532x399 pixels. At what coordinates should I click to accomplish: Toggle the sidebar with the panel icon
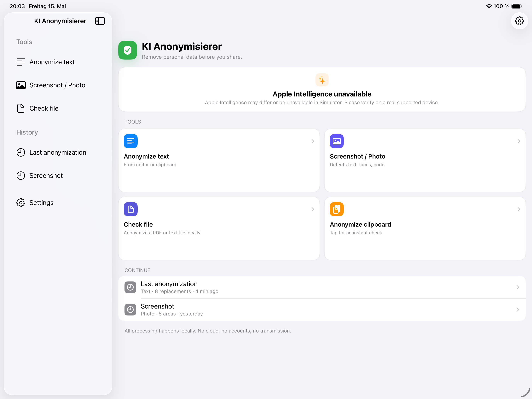point(100,21)
